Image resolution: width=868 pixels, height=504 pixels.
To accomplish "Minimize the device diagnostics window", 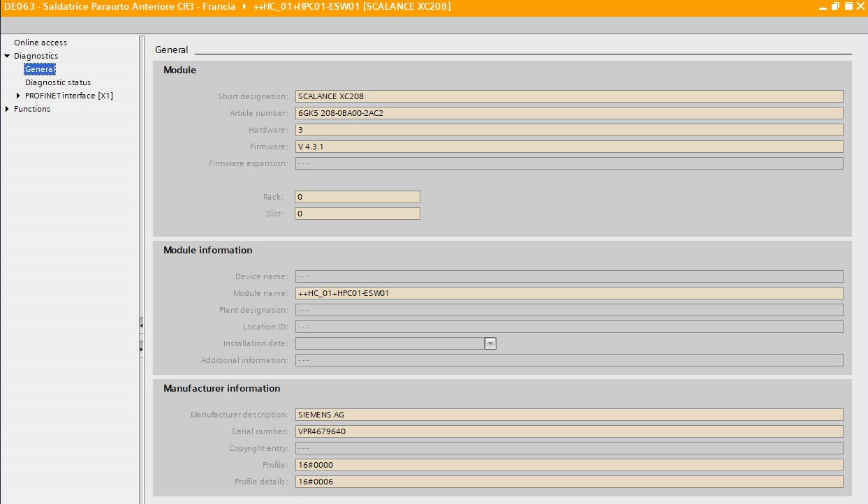I will click(x=824, y=6).
